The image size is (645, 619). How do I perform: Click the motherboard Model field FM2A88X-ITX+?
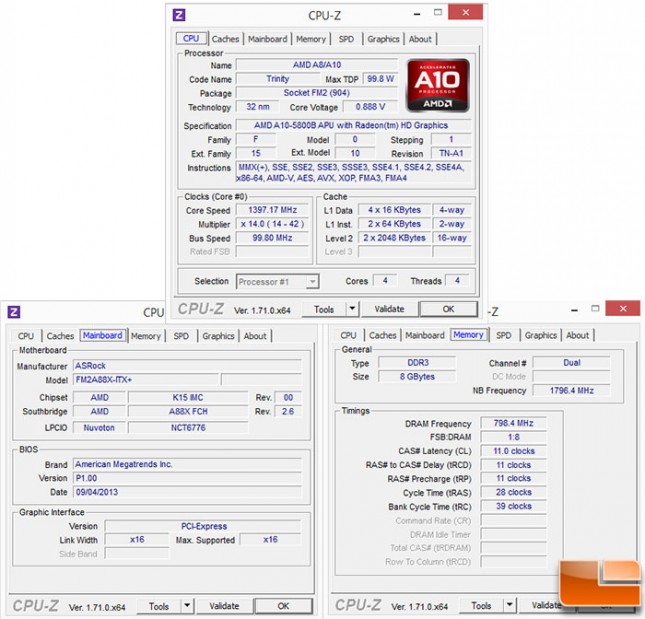[146, 380]
